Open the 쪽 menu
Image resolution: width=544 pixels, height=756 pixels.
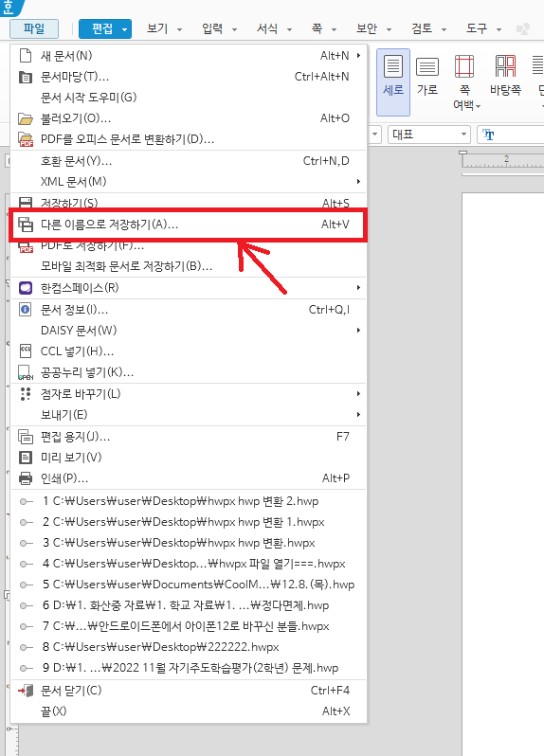tap(317, 29)
